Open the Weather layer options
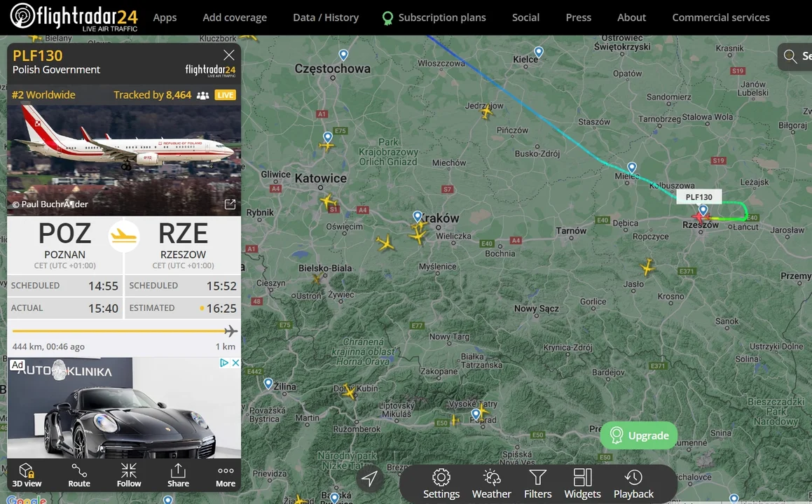The image size is (812, 504). [491, 484]
